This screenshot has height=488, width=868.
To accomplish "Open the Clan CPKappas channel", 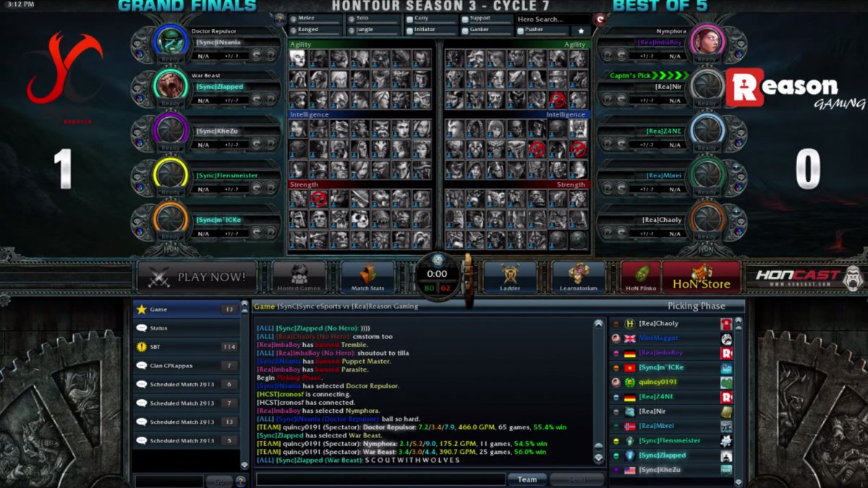I will click(x=185, y=366).
